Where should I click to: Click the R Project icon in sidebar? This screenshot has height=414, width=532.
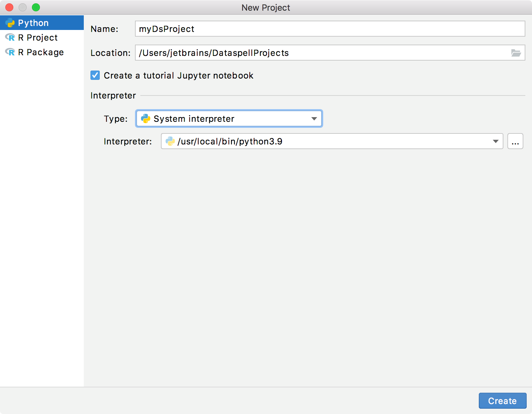[10, 38]
